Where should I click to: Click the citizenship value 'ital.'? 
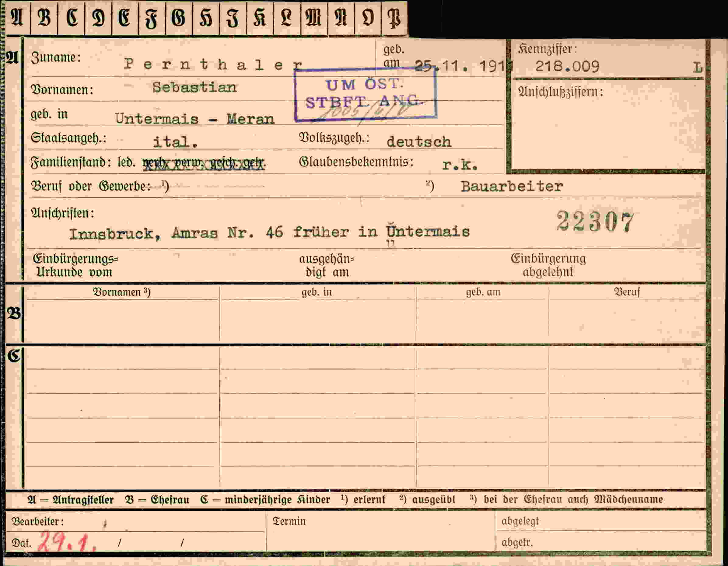(x=175, y=142)
